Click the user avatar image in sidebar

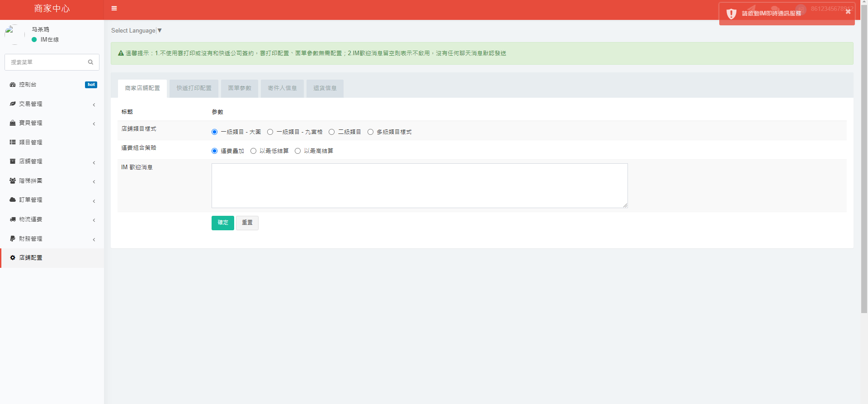pos(14,34)
